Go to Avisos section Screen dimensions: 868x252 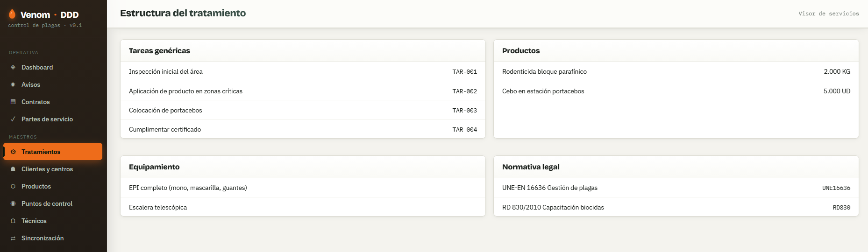(53, 84)
